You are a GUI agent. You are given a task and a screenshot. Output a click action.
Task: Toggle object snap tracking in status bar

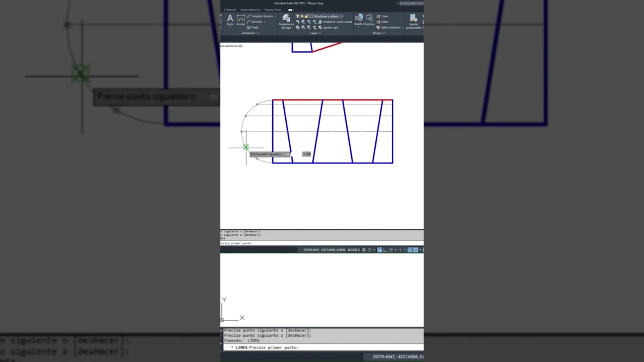[x=410, y=249]
